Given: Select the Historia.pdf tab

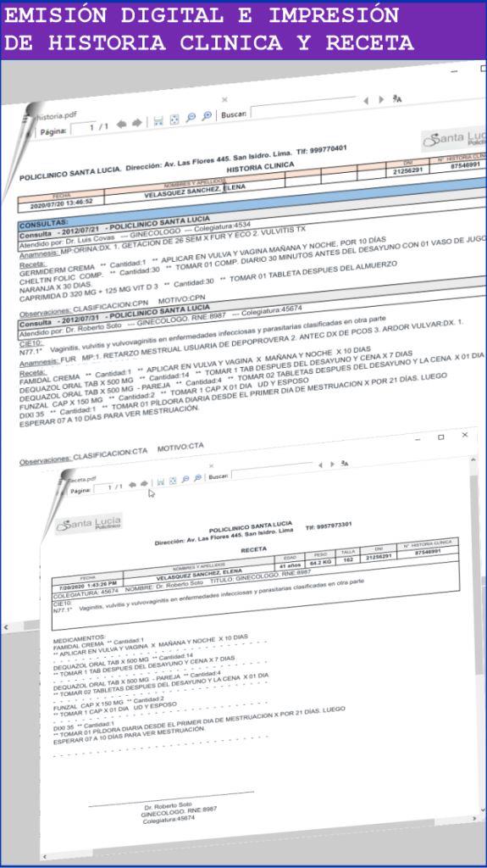Looking at the screenshot, I should coord(57,115).
